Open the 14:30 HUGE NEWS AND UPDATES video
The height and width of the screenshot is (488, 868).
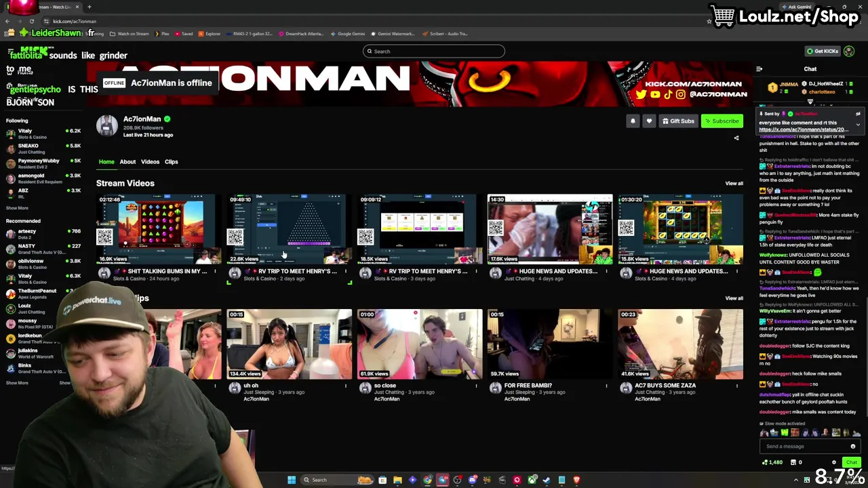tap(550, 230)
